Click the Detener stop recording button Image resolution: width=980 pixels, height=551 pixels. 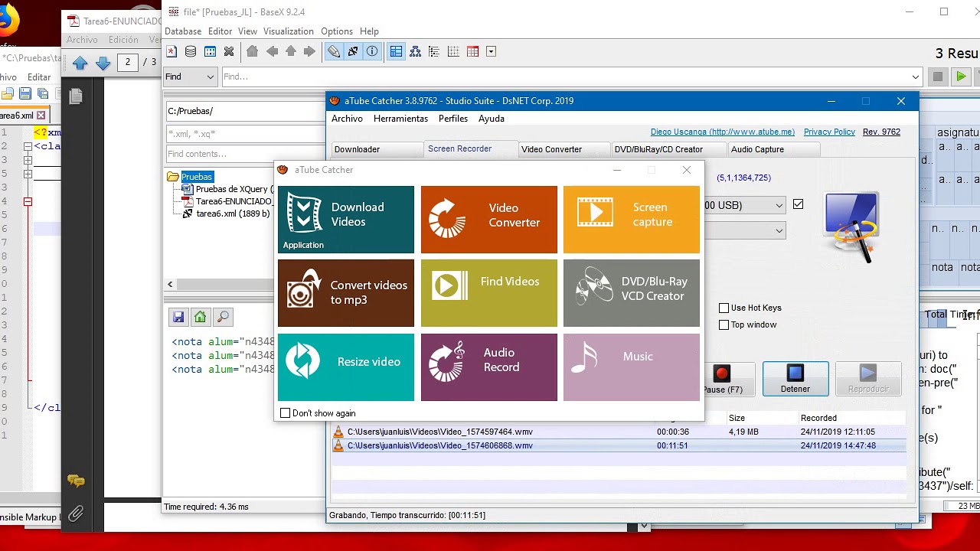[x=795, y=379]
